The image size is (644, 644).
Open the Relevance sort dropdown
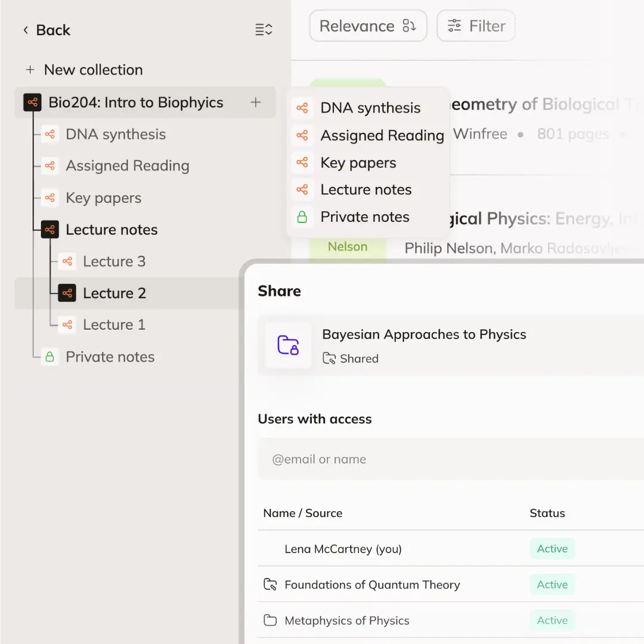point(368,26)
